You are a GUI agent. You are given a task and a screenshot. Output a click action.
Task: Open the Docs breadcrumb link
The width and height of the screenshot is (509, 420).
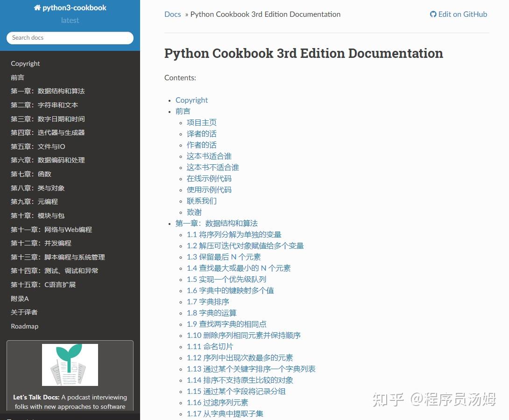pos(172,14)
